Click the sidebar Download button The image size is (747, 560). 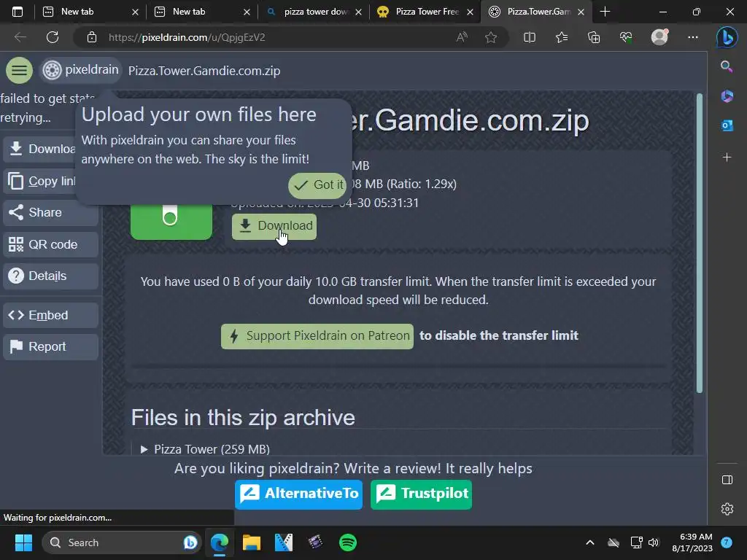coord(39,149)
